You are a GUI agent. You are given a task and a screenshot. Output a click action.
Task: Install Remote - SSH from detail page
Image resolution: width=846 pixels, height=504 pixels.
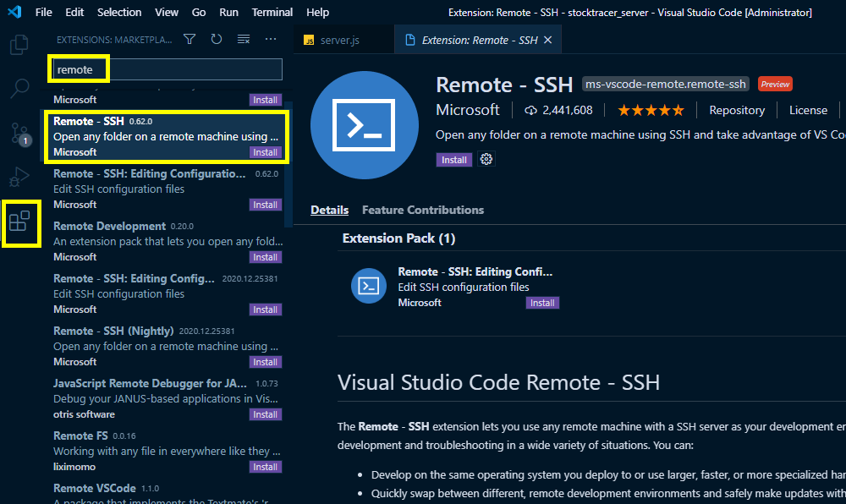coord(453,160)
